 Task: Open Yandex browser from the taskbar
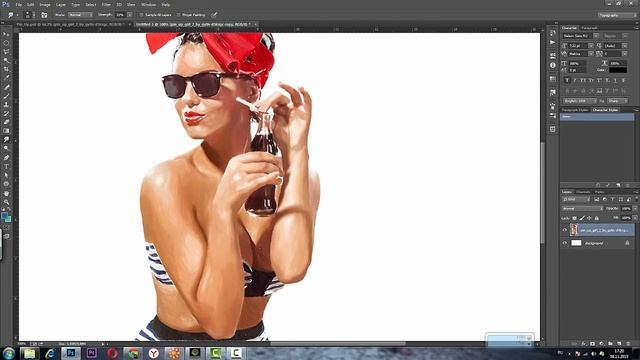click(153, 353)
